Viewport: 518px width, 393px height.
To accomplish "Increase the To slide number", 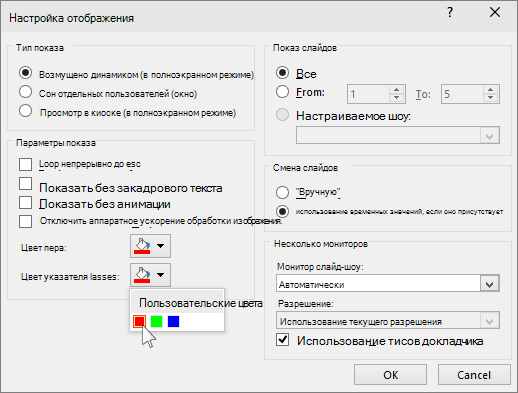I will [490, 90].
